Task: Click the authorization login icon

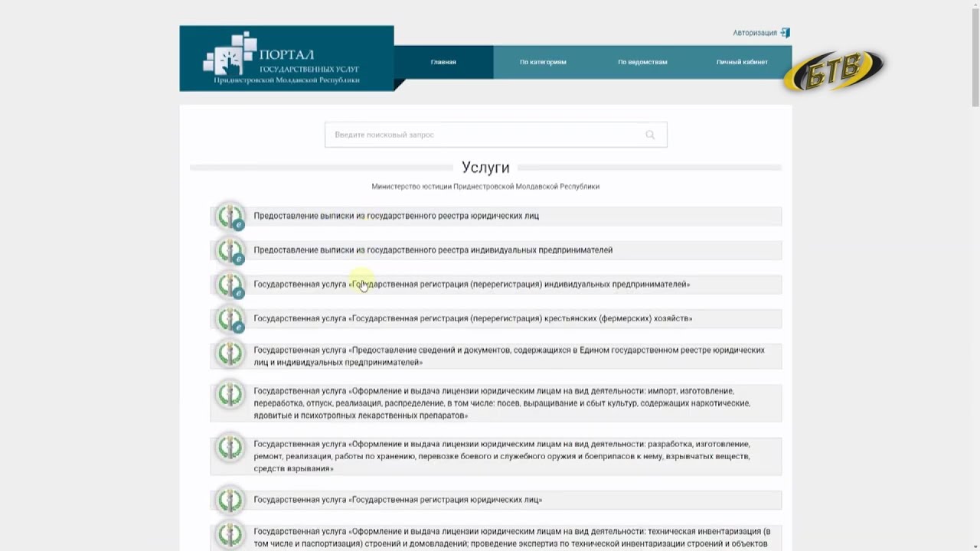Action: point(785,33)
